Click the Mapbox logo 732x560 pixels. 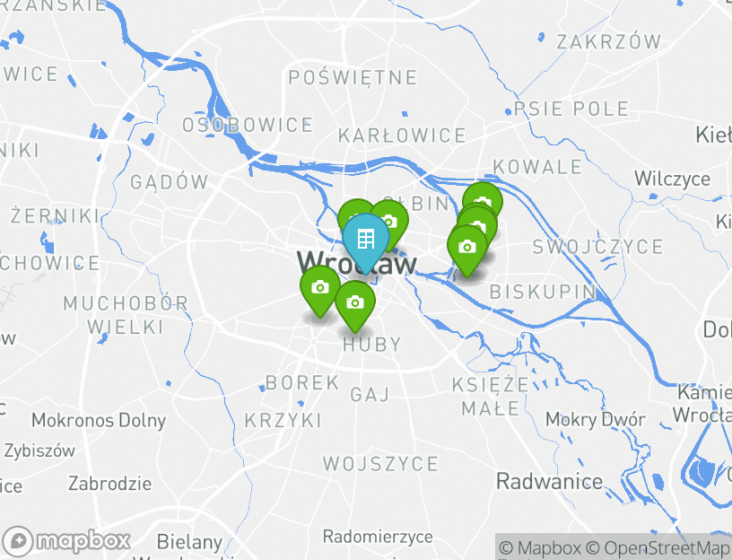coord(66,541)
